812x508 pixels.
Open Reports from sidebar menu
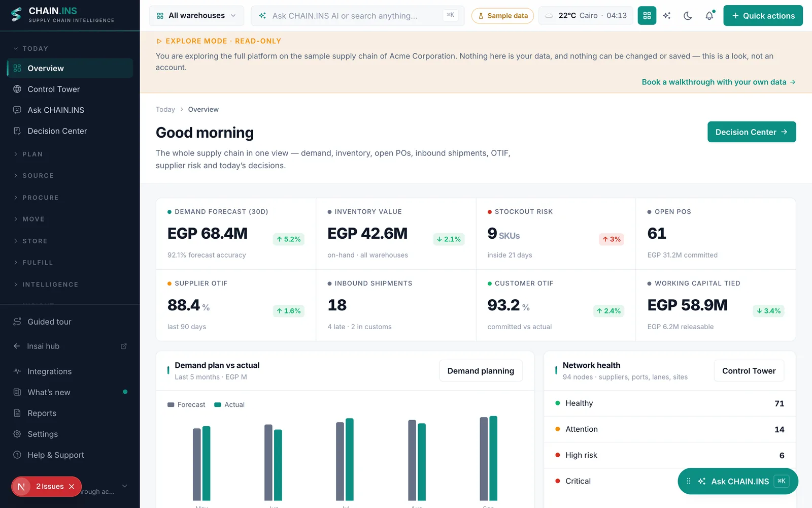point(70,413)
